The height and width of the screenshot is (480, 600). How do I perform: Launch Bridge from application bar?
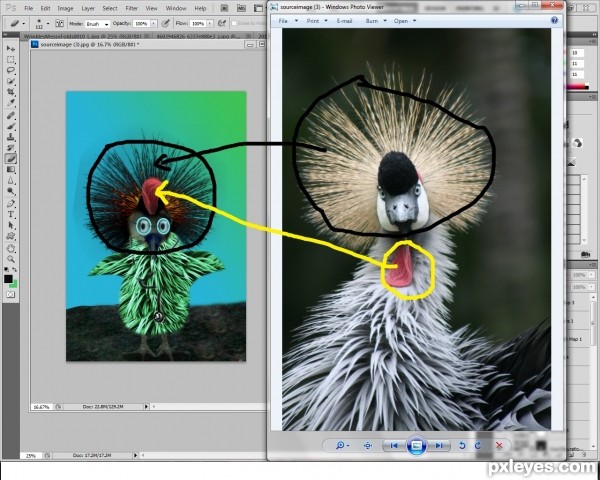point(225,8)
